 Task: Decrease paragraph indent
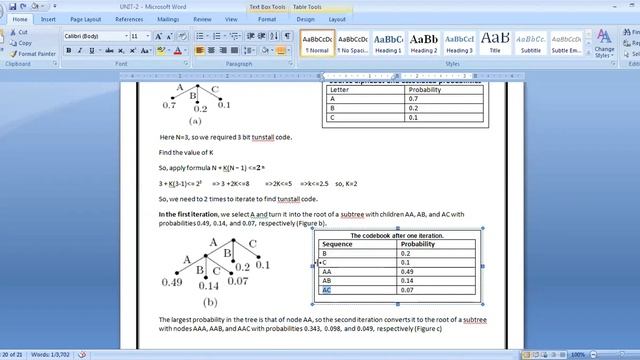pyautogui.click(x=251, y=36)
